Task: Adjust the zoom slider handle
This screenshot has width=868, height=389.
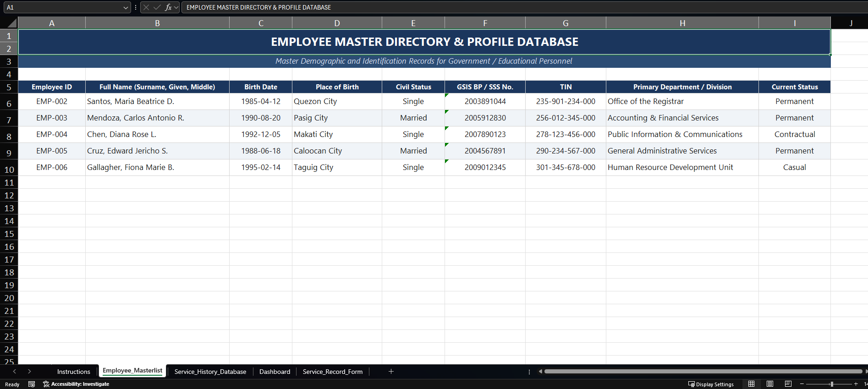Action: (x=831, y=384)
